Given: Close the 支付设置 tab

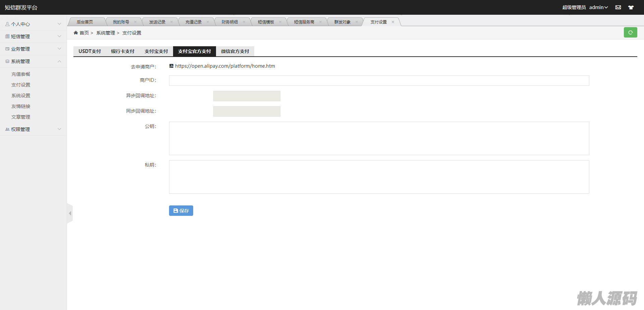Looking at the screenshot, I should point(393,22).
